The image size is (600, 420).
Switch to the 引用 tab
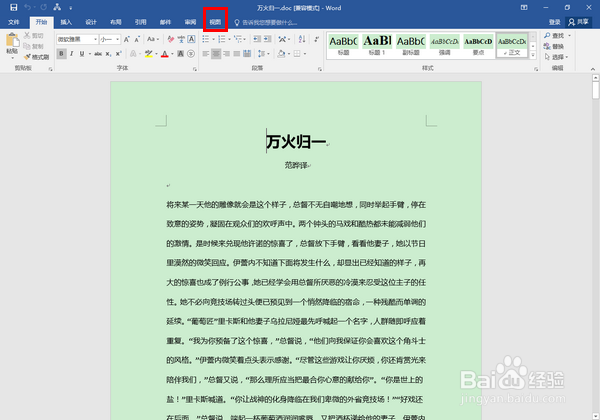pos(140,22)
